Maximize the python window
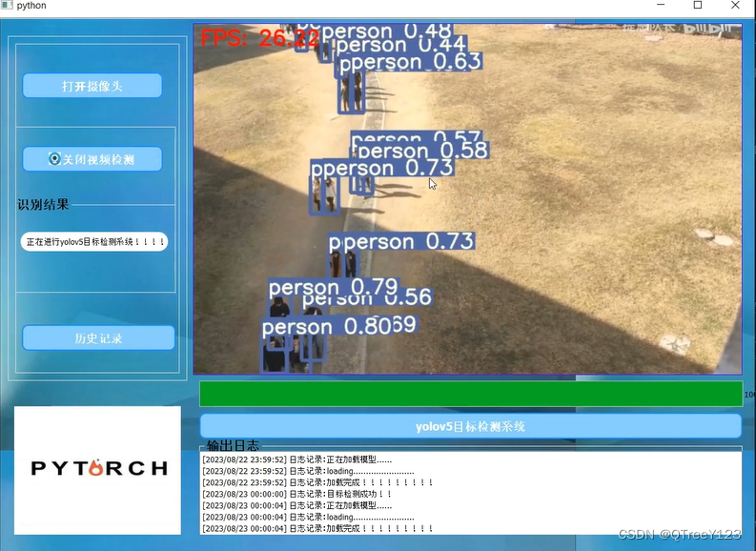Screen dimensions: 756x551 click(698, 5)
